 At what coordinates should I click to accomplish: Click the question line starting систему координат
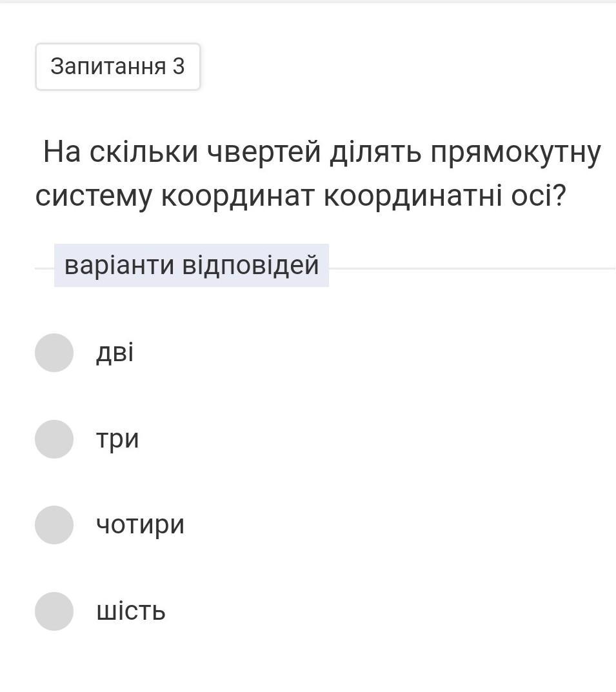click(301, 196)
